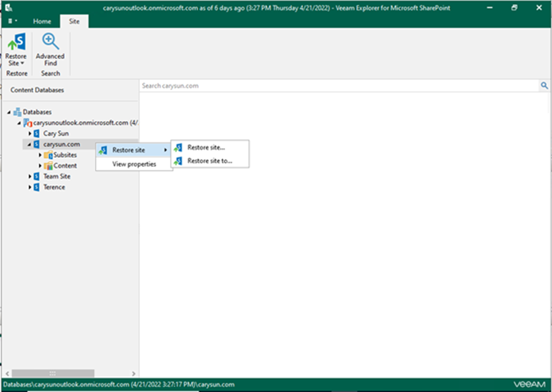
Task: Collapse the Databases tree node
Action: [x=9, y=112]
